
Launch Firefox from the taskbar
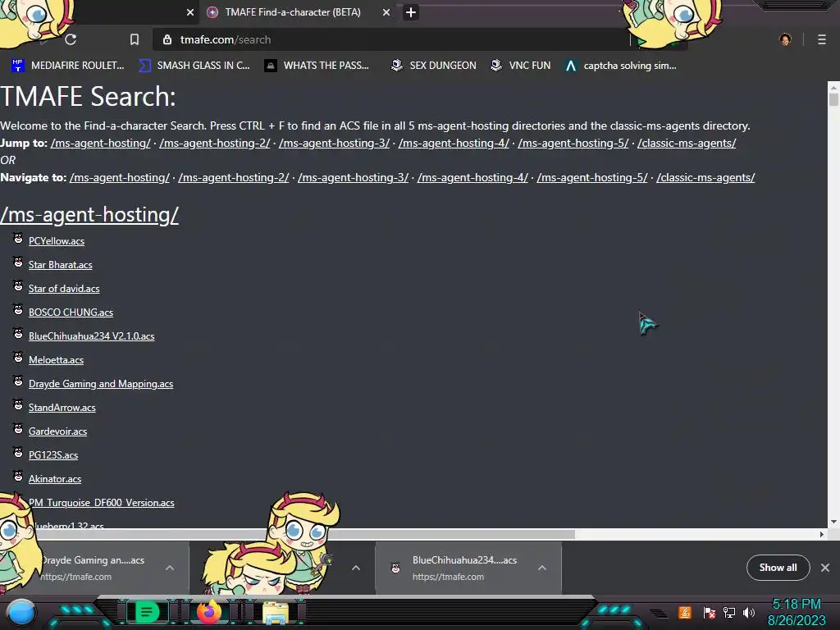[x=209, y=612]
